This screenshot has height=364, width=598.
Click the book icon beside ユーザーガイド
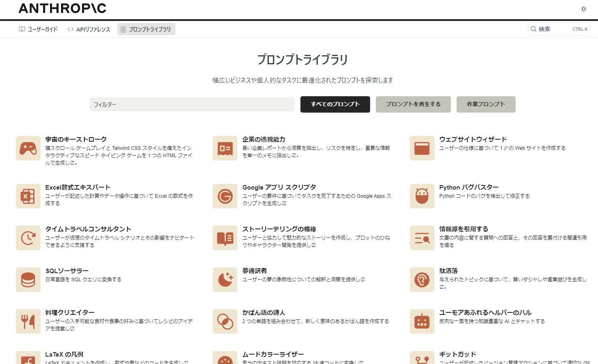pyautogui.click(x=22, y=29)
